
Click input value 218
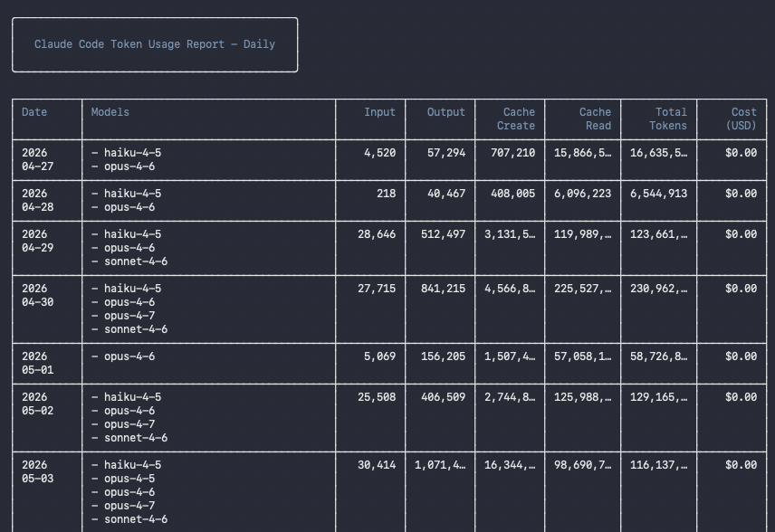(386, 194)
